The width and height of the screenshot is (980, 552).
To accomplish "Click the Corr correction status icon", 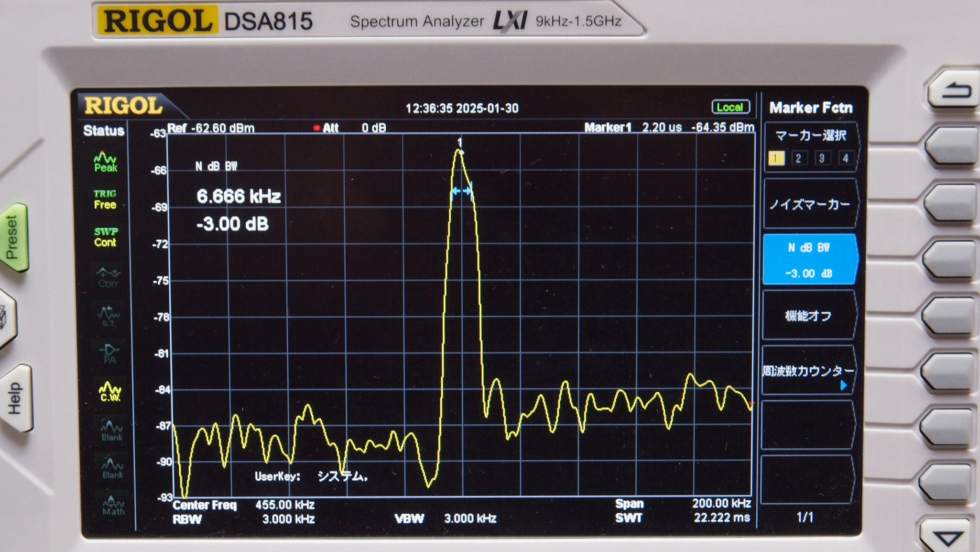I will pyautogui.click(x=108, y=277).
